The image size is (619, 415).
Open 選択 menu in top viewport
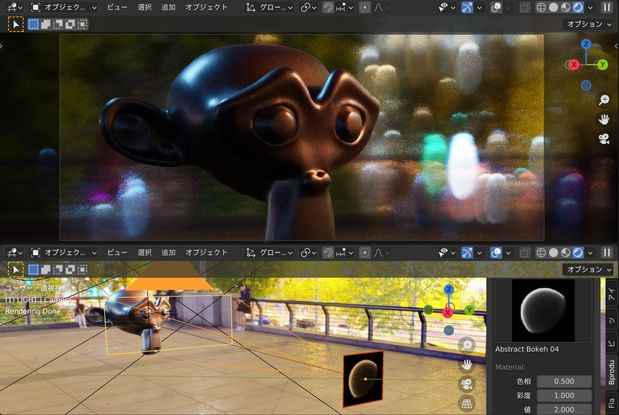tap(144, 8)
